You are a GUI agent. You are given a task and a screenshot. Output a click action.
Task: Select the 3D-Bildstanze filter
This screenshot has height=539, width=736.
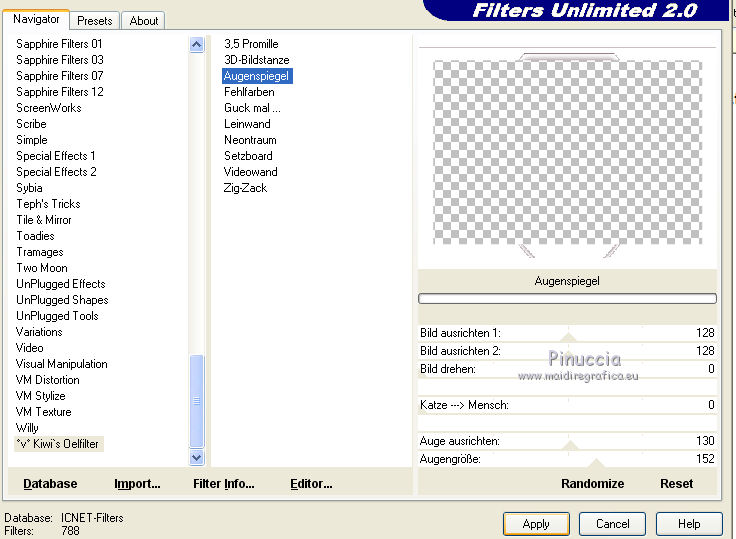pyautogui.click(x=256, y=60)
